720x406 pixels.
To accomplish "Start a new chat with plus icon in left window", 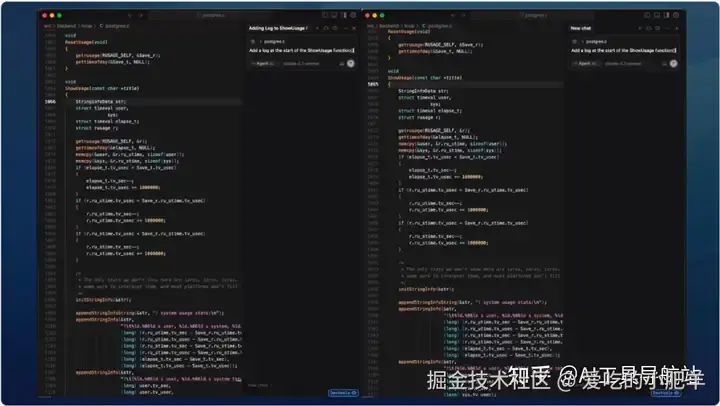I will tap(317, 28).
